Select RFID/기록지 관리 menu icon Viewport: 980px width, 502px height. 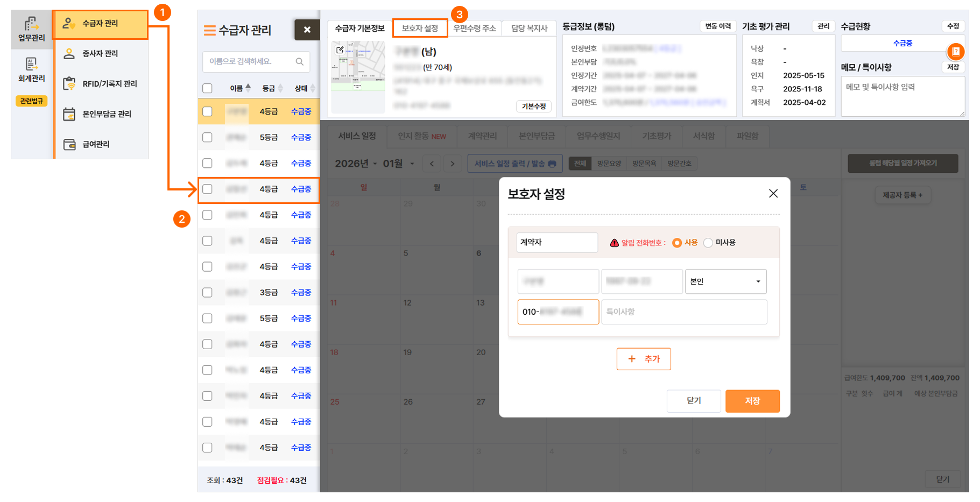69,84
